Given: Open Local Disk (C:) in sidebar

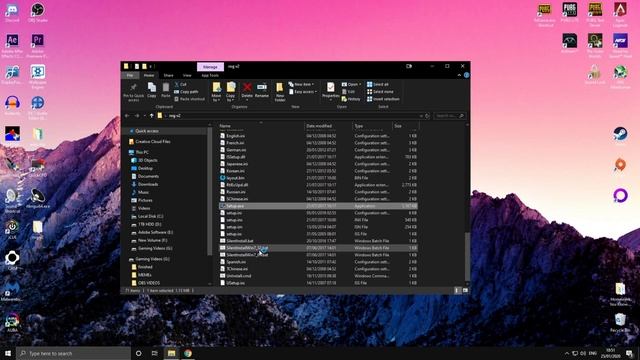Looking at the screenshot, I should 147,216.
